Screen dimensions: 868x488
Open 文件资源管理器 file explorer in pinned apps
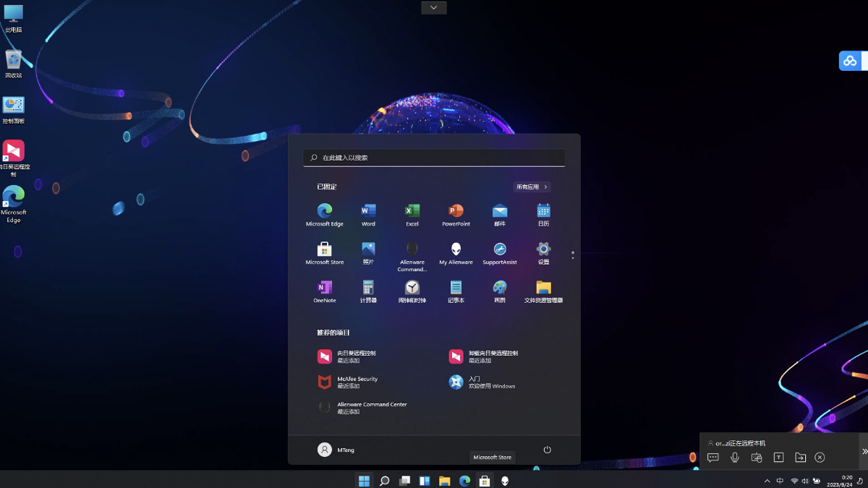tap(543, 291)
